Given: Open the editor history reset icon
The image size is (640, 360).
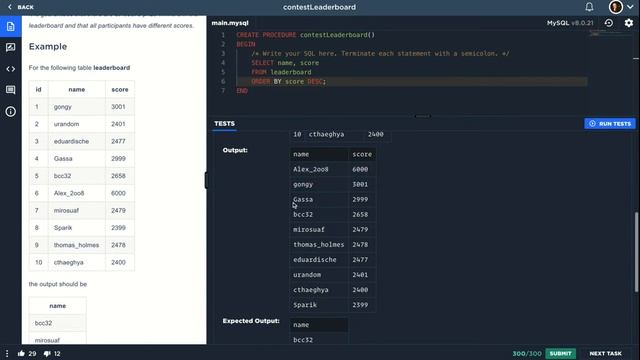Looking at the screenshot, I should [609, 23].
